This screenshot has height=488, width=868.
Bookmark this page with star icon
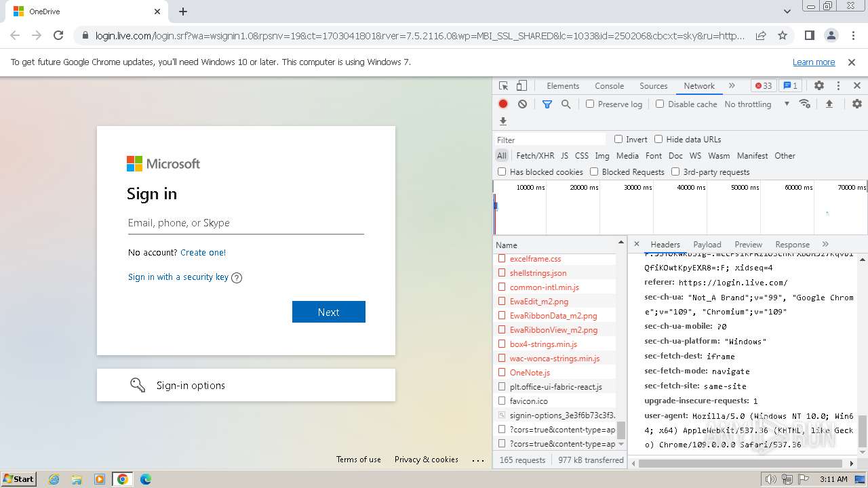point(783,35)
